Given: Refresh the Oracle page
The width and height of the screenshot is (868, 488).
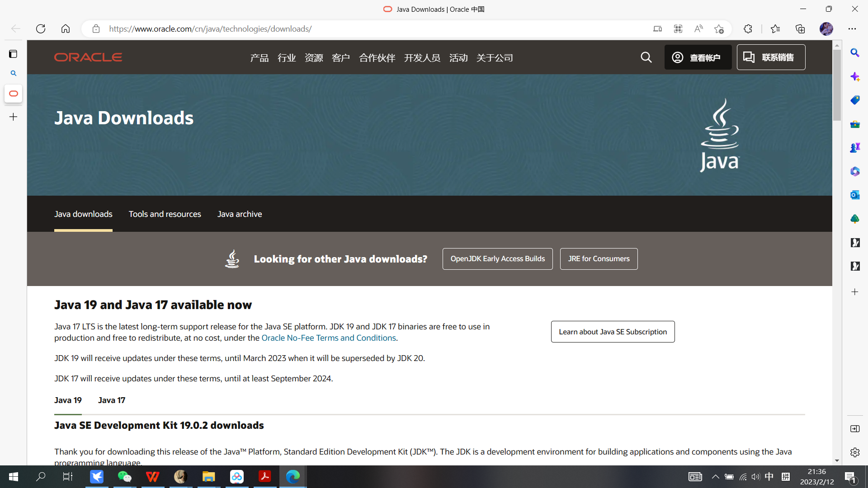Looking at the screenshot, I should (41, 29).
